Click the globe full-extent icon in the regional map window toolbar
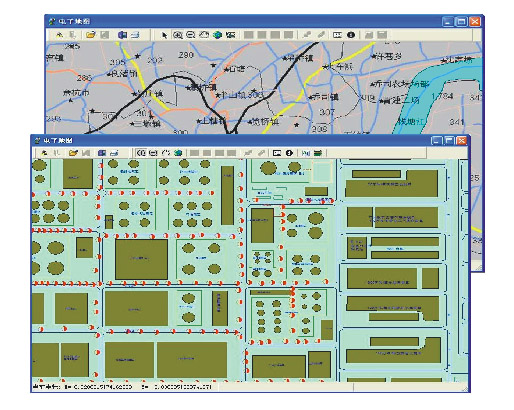The height and width of the screenshot is (410, 514). click(217, 35)
